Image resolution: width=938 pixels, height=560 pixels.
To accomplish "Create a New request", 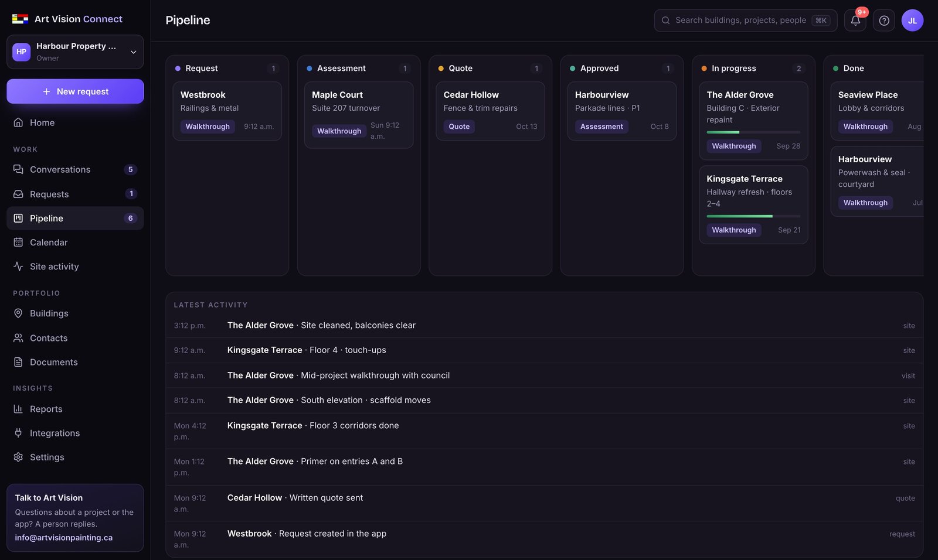I will pos(75,91).
